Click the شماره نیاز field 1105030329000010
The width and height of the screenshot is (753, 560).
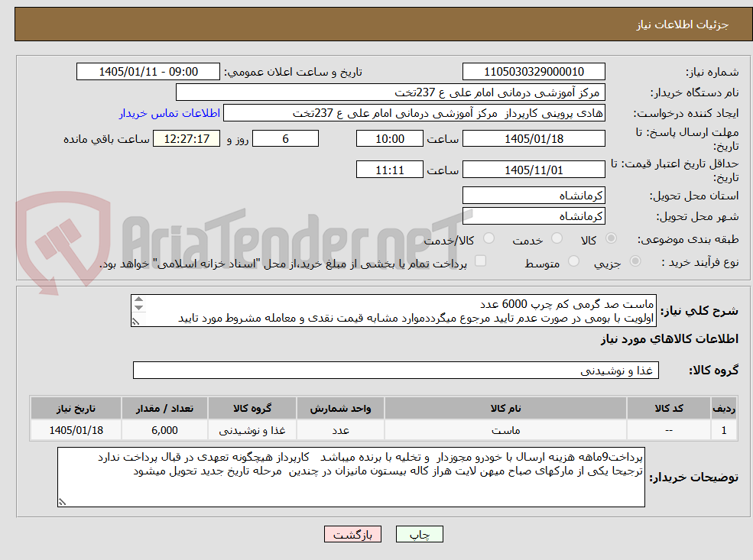[x=534, y=72]
